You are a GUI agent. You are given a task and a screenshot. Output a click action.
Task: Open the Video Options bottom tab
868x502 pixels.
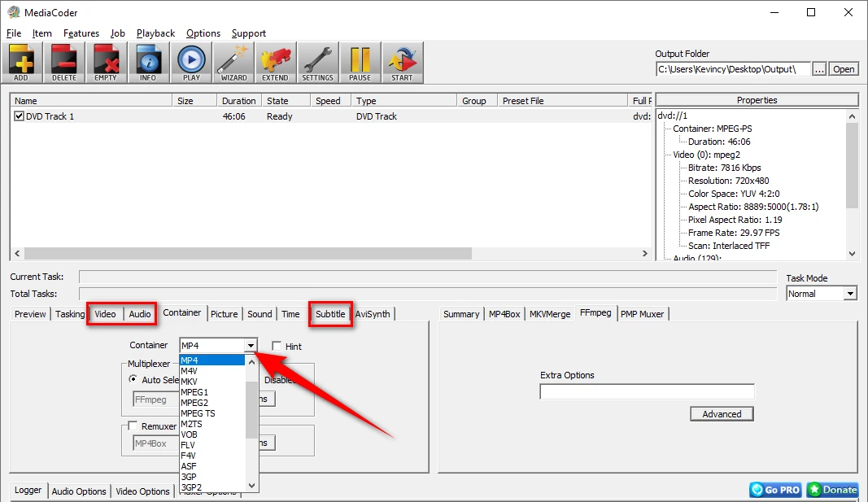click(x=143, y=491)
